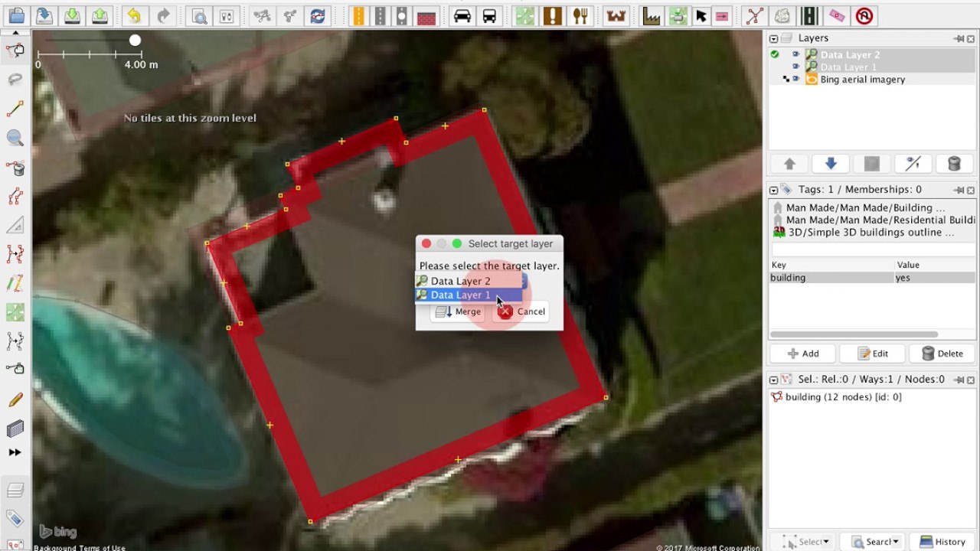Click the Background Terms of Use link

80,548
